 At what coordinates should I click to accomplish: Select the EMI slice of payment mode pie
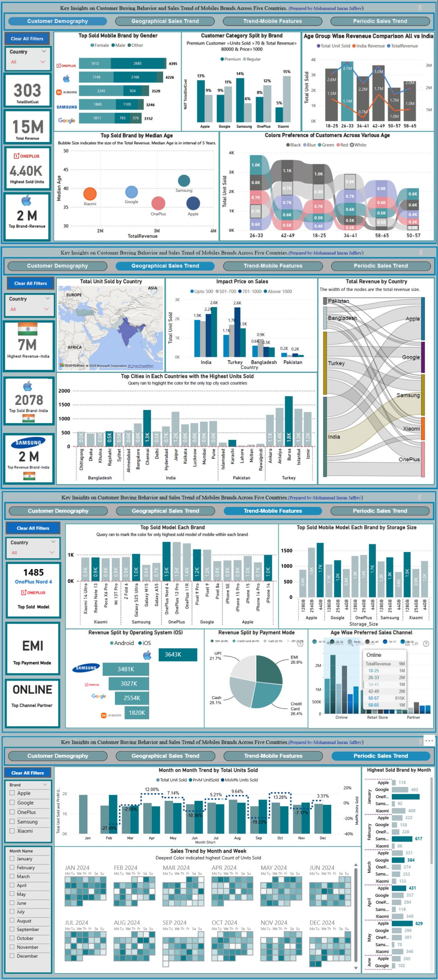click(269, 669)
